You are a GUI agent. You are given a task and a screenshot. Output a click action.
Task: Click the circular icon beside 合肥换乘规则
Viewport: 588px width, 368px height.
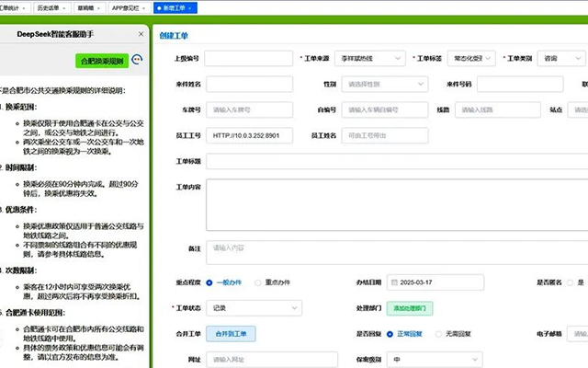click(x=138, y=61)
